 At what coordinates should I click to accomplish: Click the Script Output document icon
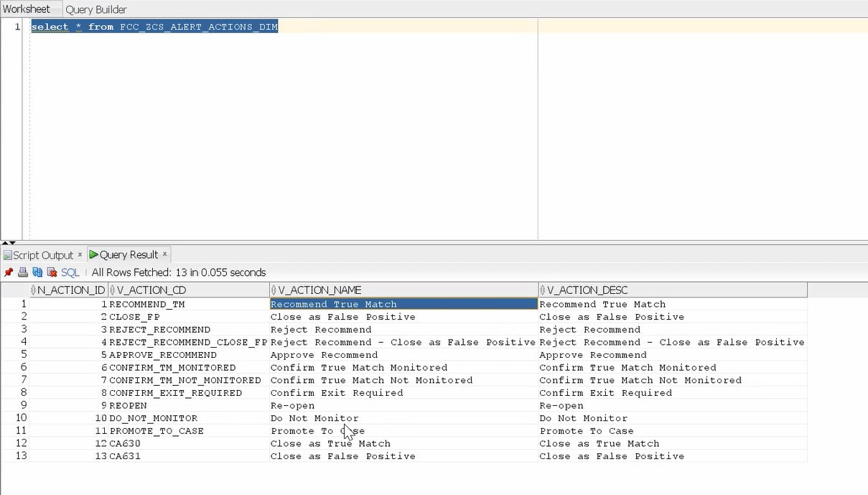click(x=9, y=254)
